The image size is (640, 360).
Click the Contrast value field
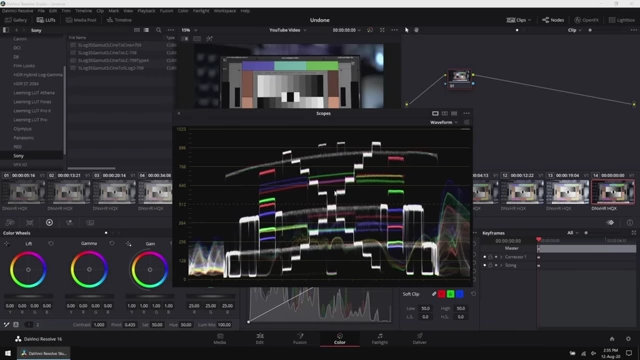(x=99, y=325)
